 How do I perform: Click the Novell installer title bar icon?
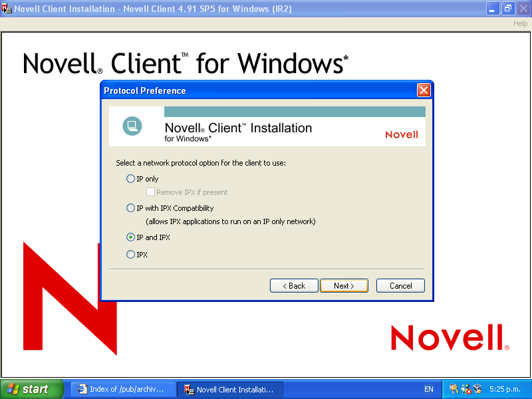point(7,8)
